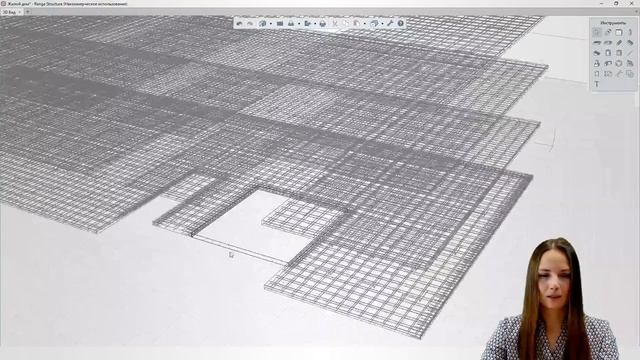Select the Beam tool in tools panel

[608, 43]
